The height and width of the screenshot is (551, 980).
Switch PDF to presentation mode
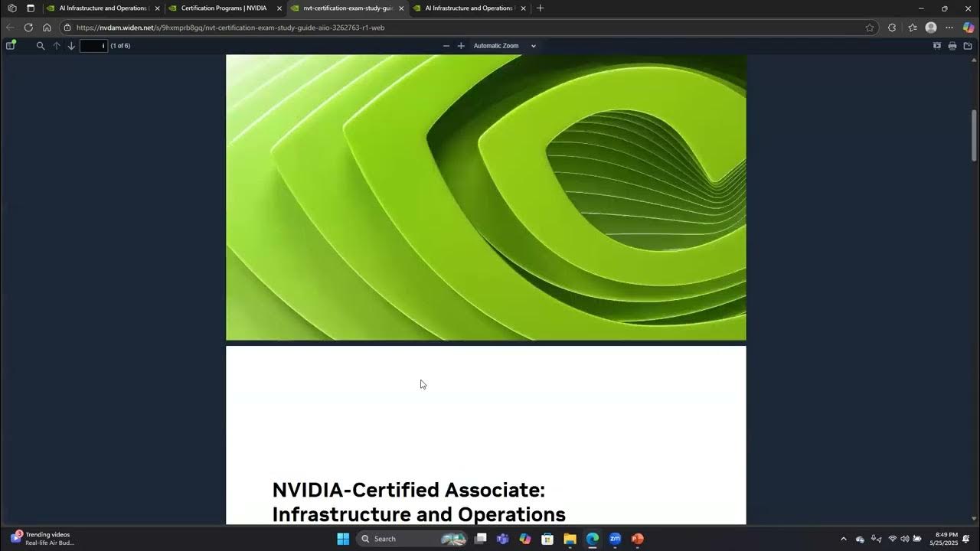coord(936,46)
